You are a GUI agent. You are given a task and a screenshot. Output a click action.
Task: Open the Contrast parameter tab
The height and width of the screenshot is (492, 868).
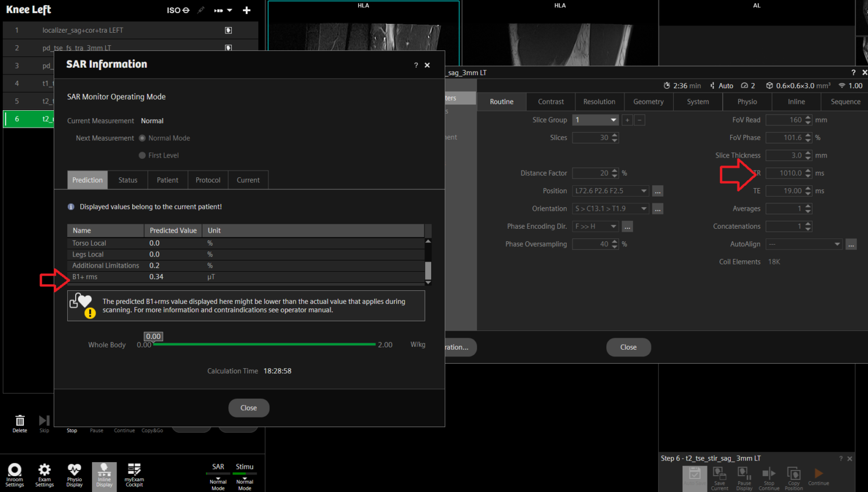point(550,102)
